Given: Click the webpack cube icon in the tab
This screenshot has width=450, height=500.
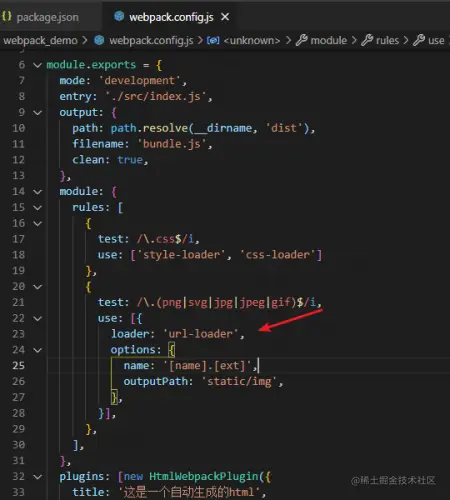Looking at the screenshot, I should [119, 16].
